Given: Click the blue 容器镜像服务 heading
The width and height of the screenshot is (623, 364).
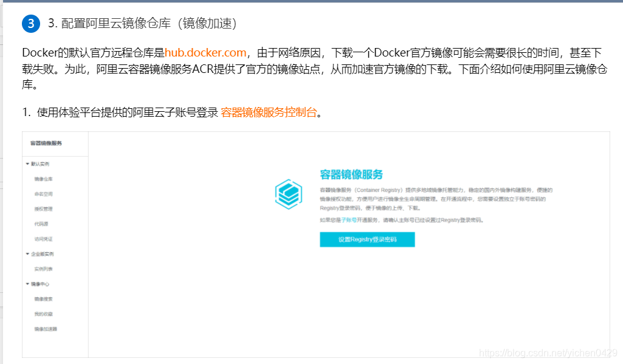Looking at the screenshot, I should pyautogui.click(x=351, y=174).
